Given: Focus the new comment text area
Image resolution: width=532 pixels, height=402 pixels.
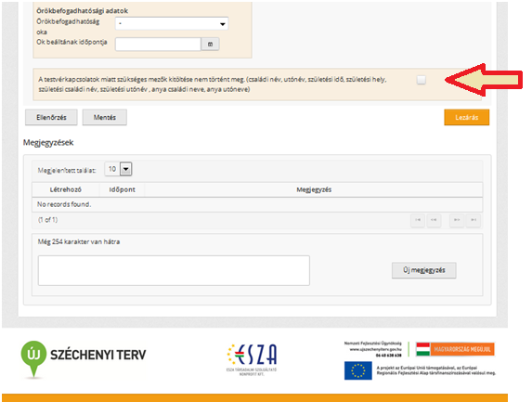Looking at the screenshot, I should click(174, 270).
